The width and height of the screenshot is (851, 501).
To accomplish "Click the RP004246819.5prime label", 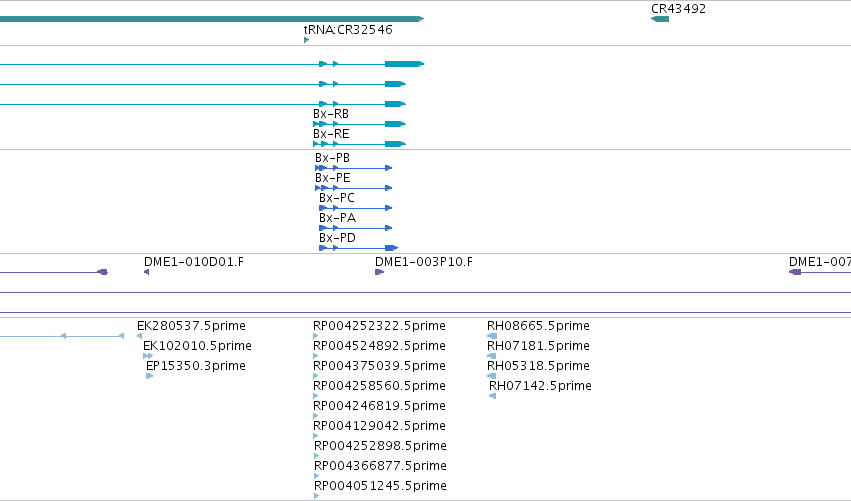I will point(379,406).
